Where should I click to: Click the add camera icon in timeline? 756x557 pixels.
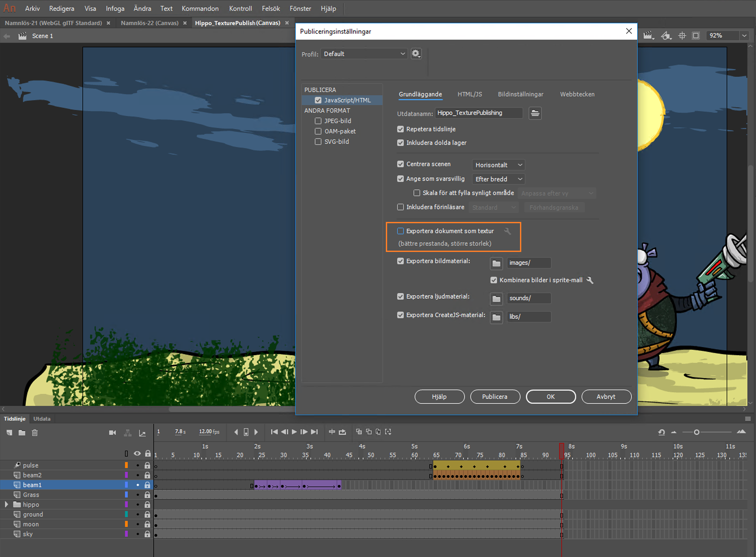click(112, 433)
